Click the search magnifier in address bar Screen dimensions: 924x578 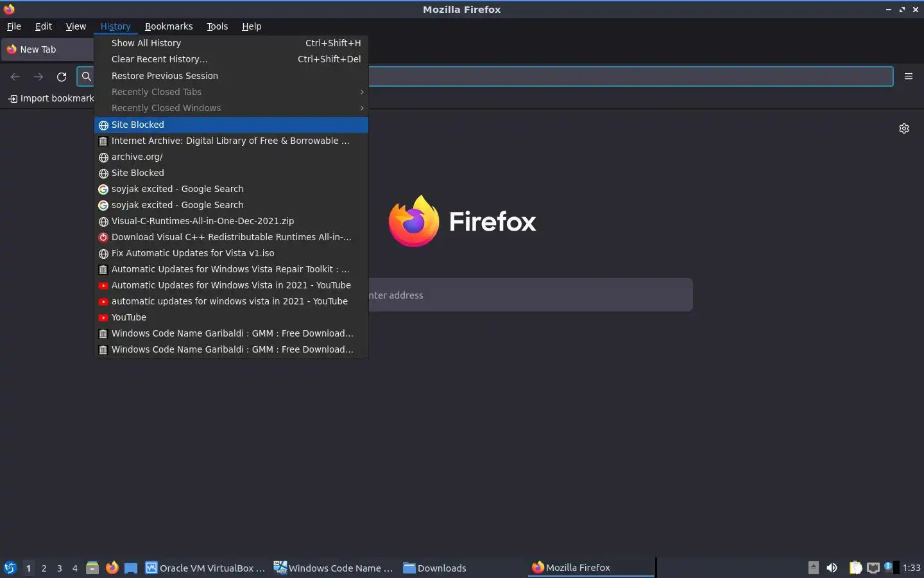coord(86,76)
